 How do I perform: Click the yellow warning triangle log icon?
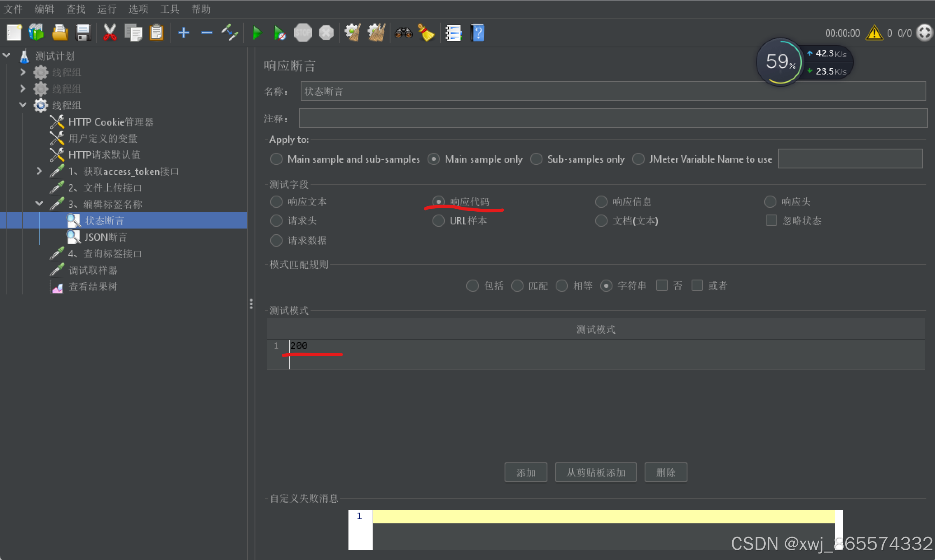click(x=874, y=33)
